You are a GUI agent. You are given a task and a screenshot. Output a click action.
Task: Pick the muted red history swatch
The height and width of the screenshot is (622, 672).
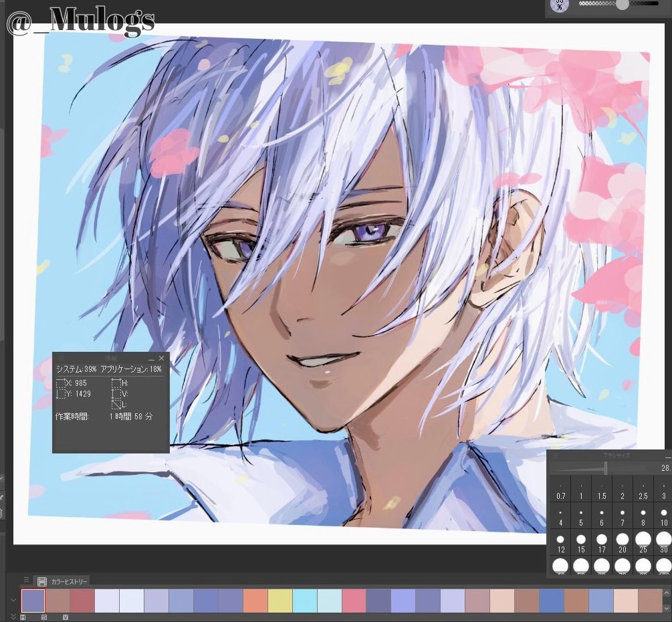(82, 601)
